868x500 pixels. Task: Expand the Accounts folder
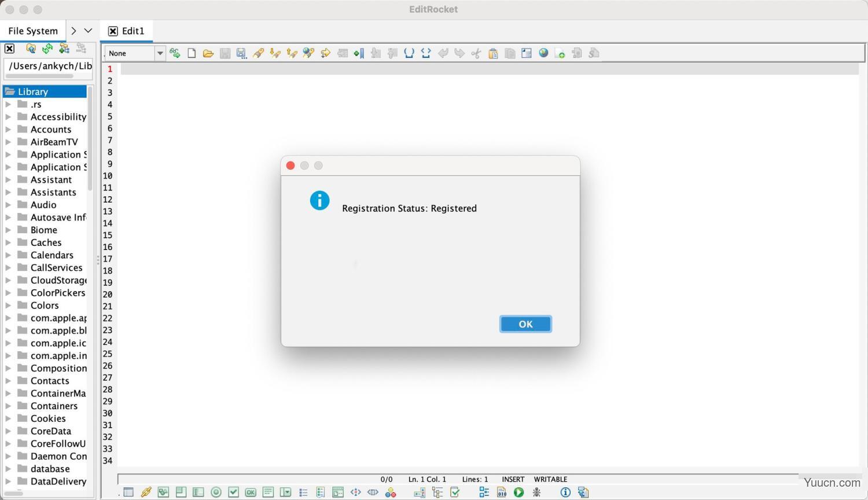tap(8, 130)
